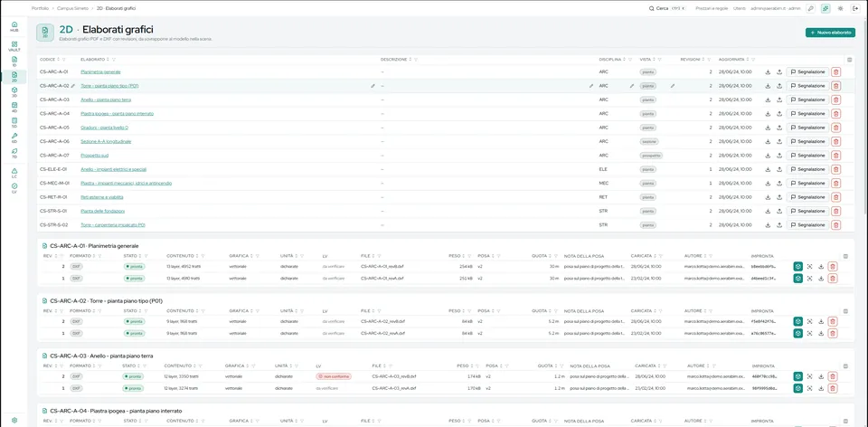This screenshot has height=427, width=868.
Task: Open Utenti in top bar
Action: [x=740, y=8]
